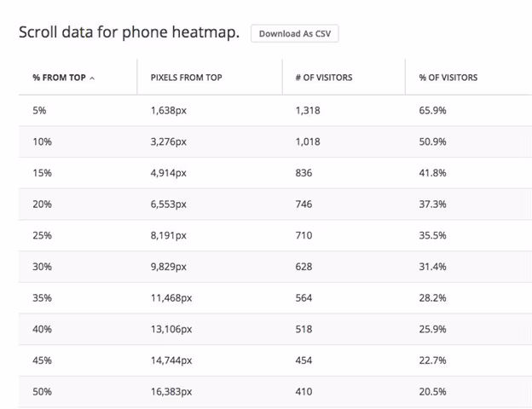Screen dimensions: 532x409
Task: Toggle sort arrow next to % FROM TOP
Action: point(92,78)
